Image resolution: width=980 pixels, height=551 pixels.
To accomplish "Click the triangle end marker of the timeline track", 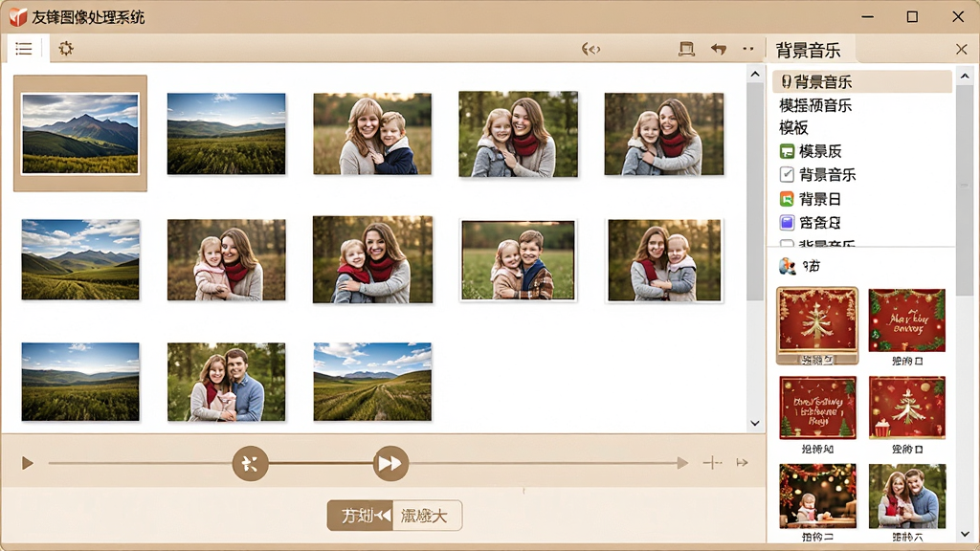I will pos(682,463).
